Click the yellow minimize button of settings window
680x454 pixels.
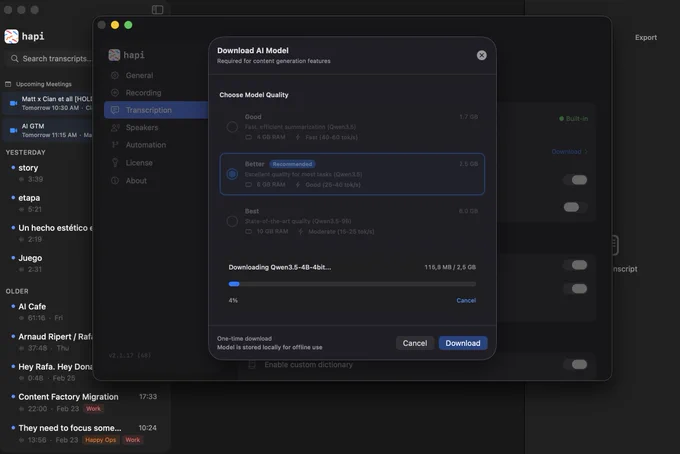(115, 25)
